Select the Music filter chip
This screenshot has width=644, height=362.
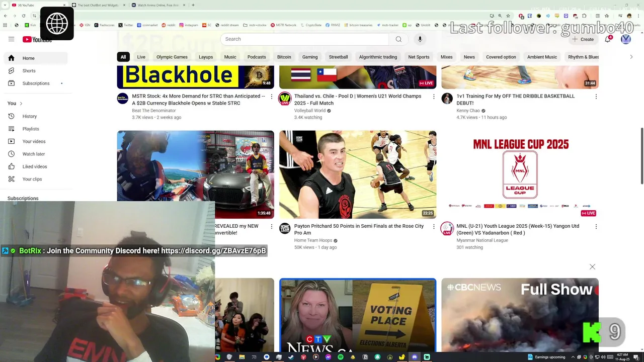pos(230,57)
